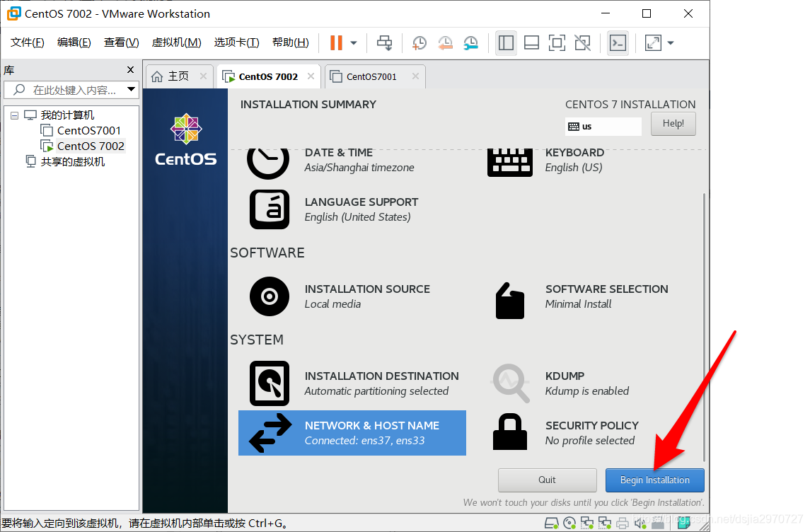Click the installer summary vertical scrollbar

click(x=704, y=328)
